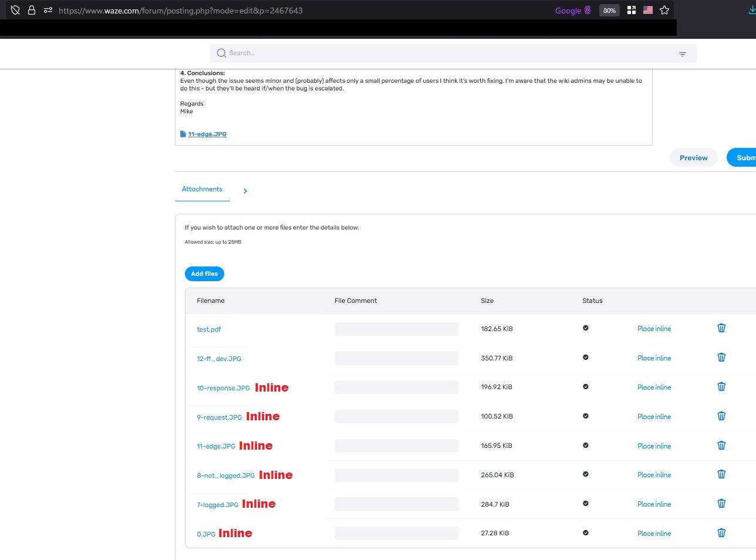The height and width of the screenshot is (560, 756).
Task: Delete the test.pdf attachment with trash icon
Action: click(721, 328)
